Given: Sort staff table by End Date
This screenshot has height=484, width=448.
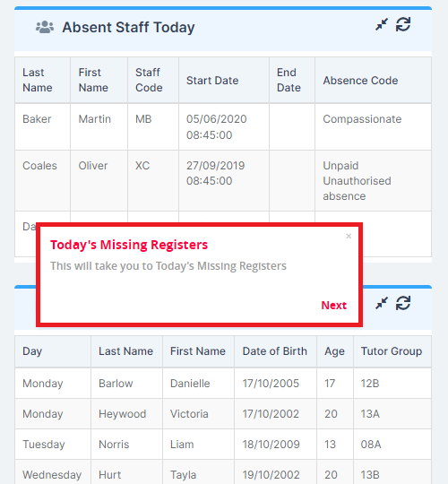Looking at the screenshot, I should point(292,80).
